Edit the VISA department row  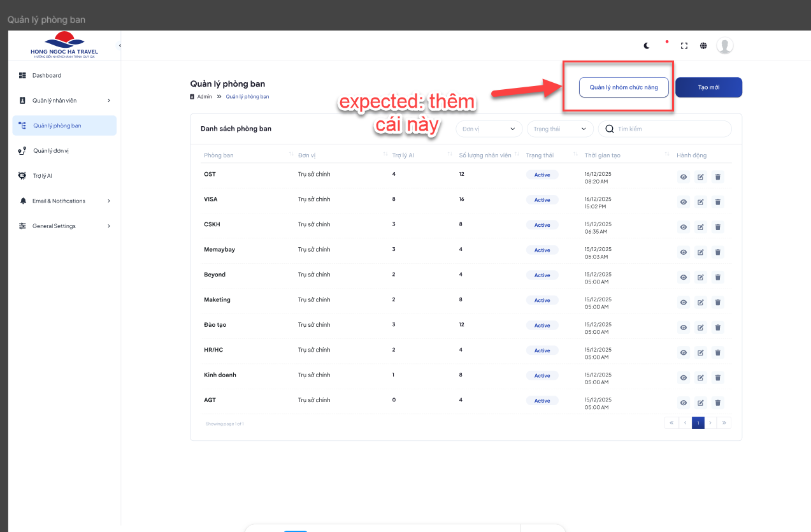click(700, 202)
